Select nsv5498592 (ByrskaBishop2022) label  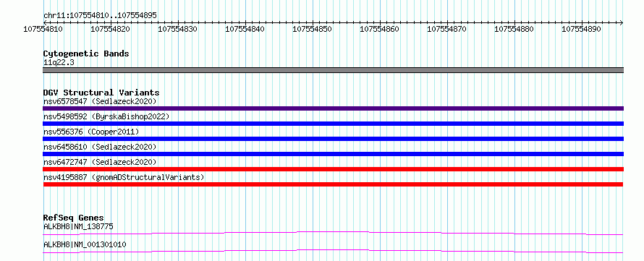click(106, 116)
